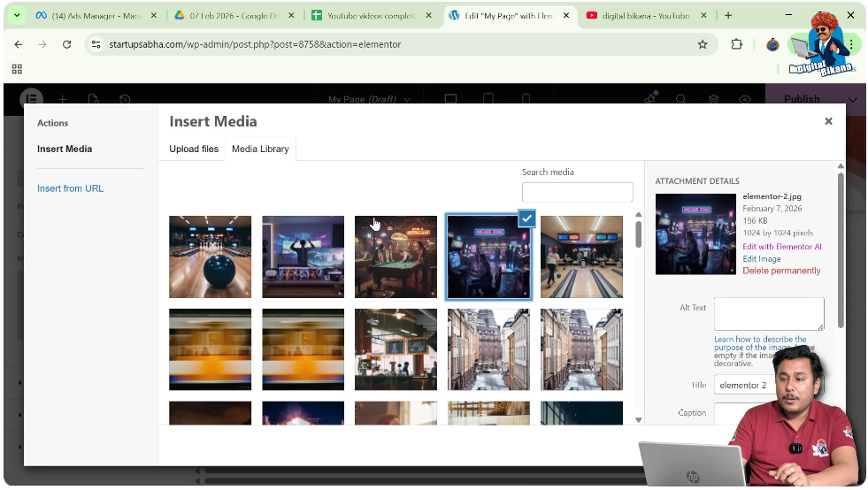The image size is (868, 490).
Task: Open a new browser tab
Action: point(728,16)
